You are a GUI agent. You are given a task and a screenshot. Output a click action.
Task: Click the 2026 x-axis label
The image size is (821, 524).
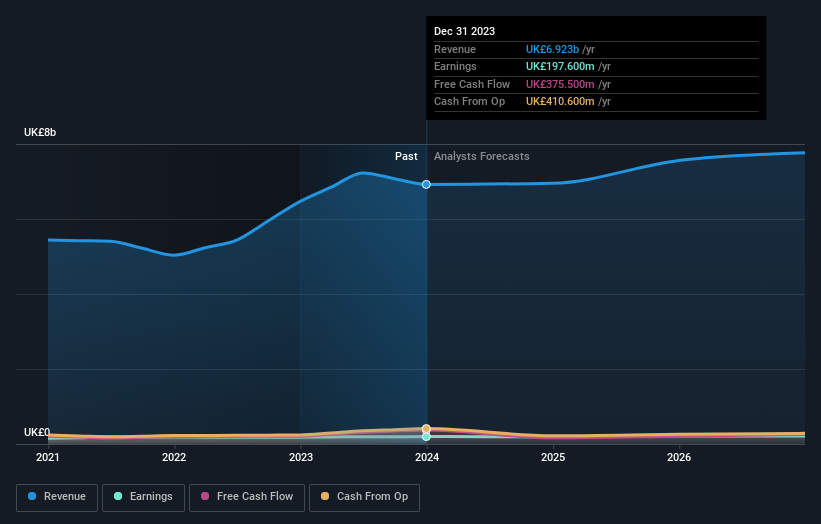pos(679,457)
